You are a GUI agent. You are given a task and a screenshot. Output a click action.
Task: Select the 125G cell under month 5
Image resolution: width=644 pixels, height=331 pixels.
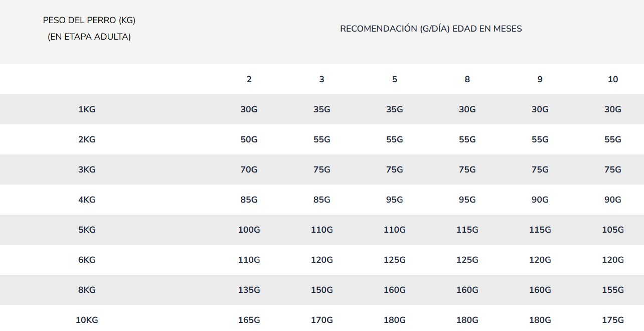click(394, 260)
